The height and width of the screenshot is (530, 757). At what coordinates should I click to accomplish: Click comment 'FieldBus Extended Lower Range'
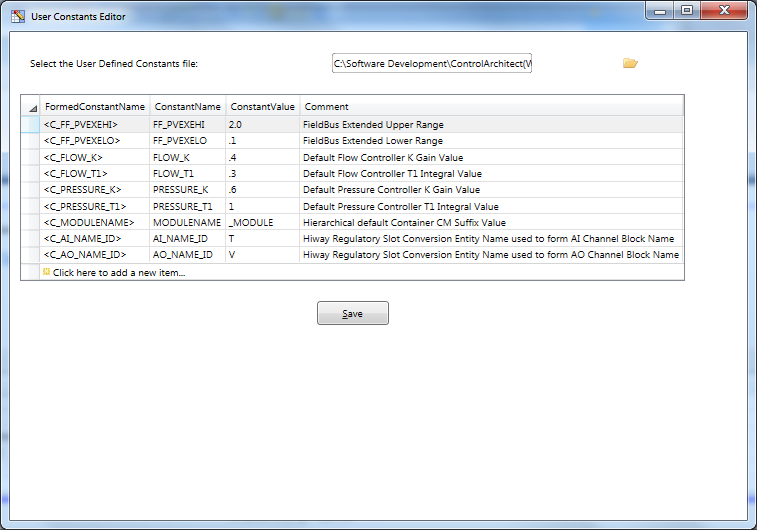click(x=491, y=140)
